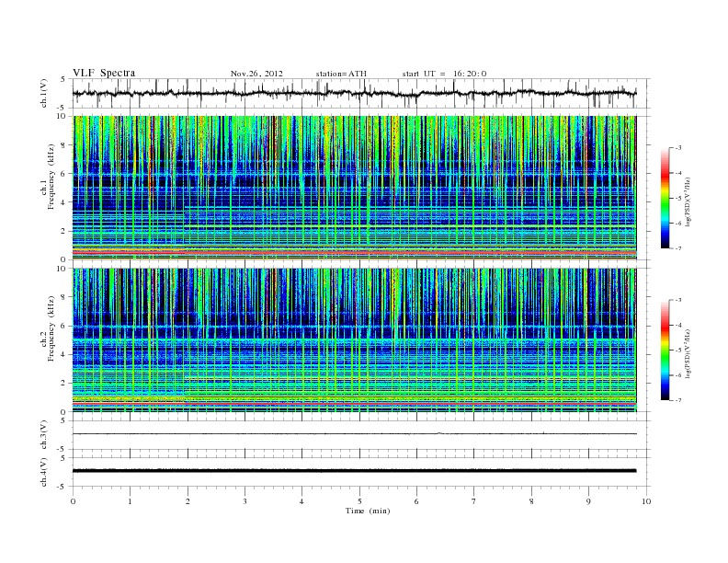This screenshot has width=728, height=563.
Task: Click the ch.1 voltage waveform trace
Action: [354, 93]
